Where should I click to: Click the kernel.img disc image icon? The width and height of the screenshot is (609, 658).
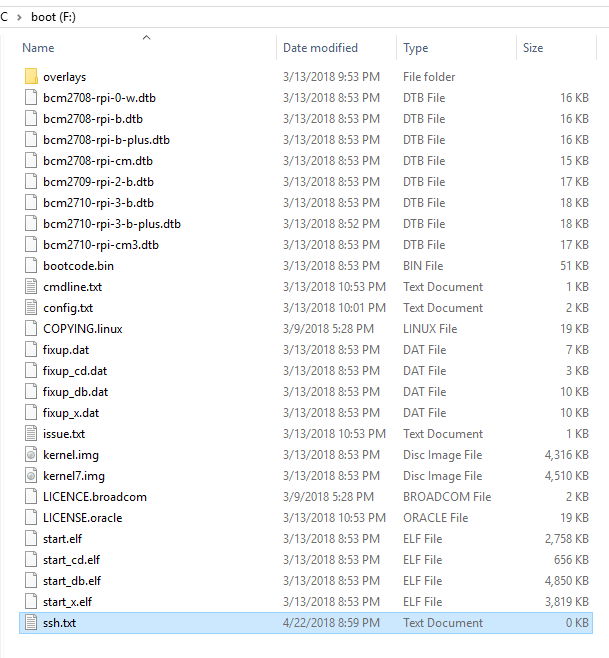(x=31, y=454)
